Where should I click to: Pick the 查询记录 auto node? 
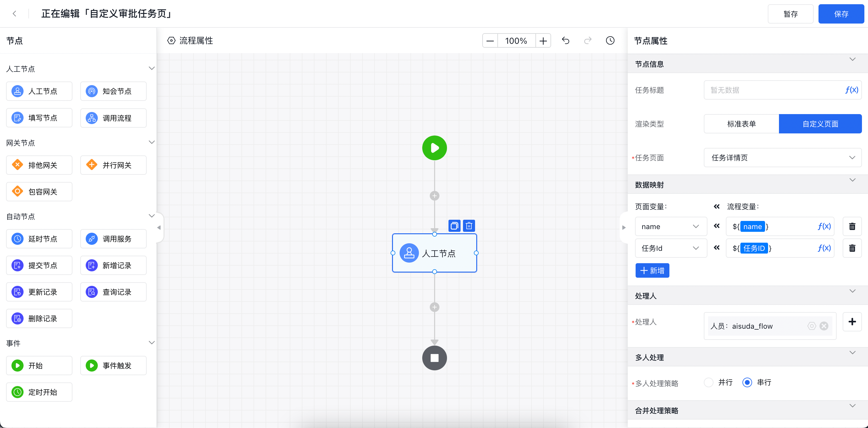(x=113, y=292)
